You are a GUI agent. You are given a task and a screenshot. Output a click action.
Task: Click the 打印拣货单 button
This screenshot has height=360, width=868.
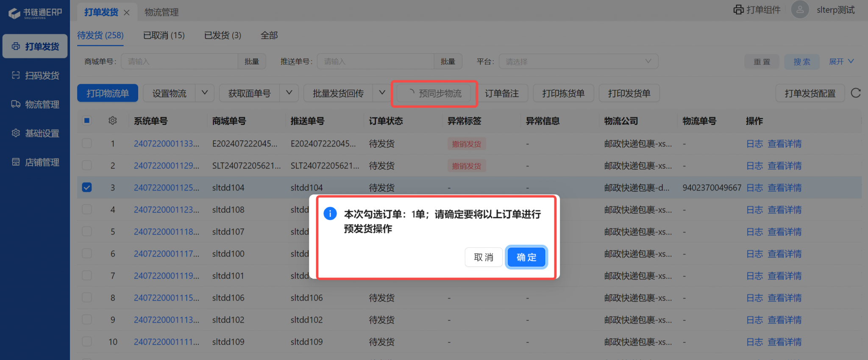point(563,93)
